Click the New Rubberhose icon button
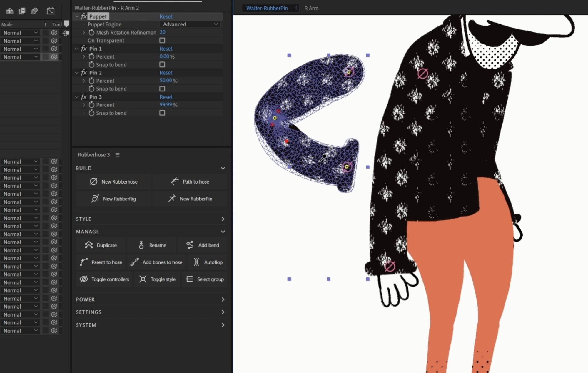 (93, 181)
